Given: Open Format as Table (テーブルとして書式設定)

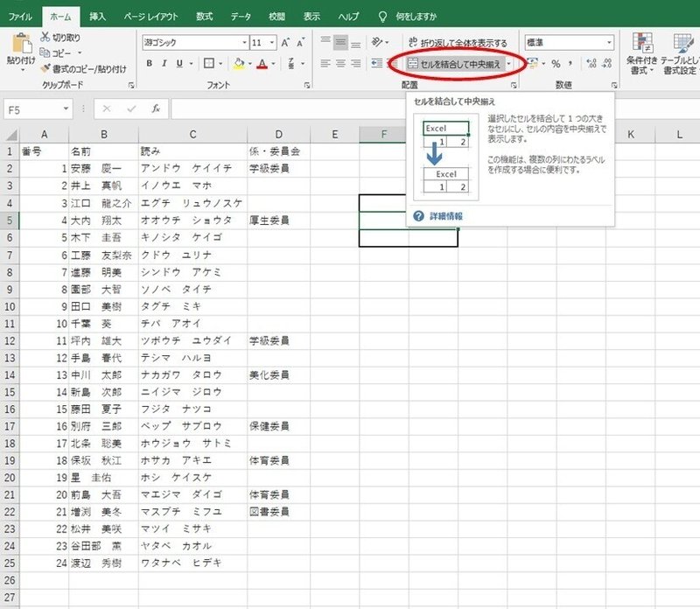Looking at the screenshot, I should tap(680, 53).
